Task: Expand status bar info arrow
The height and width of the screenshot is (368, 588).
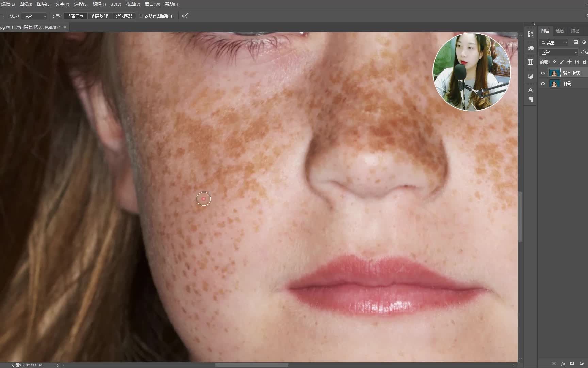Action: [x=57, y=365]
